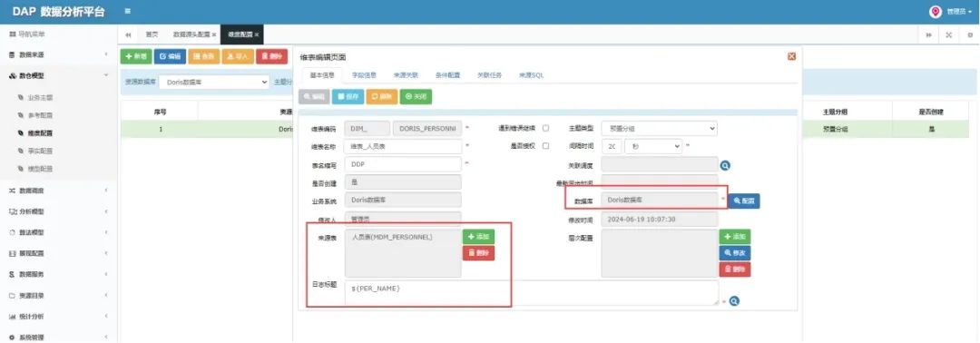Open the settings gear in the tab bar
The height and width of the screenshot is (343, 980).
(x=969, y=34)
